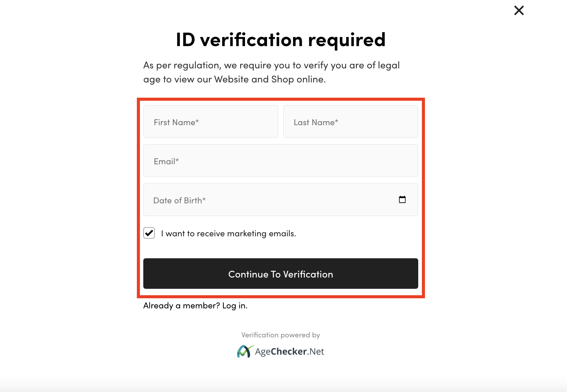
Task: Select the Email input field
Action: (281, 161)
